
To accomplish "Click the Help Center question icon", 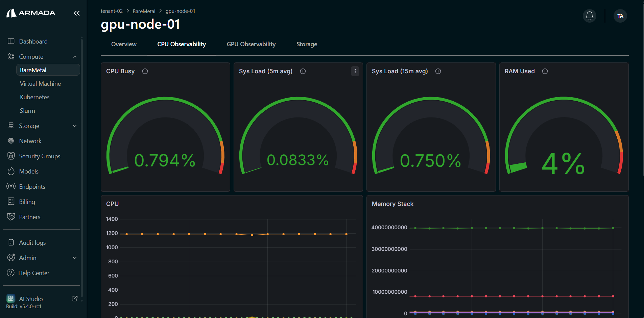I will pos(11,273).
